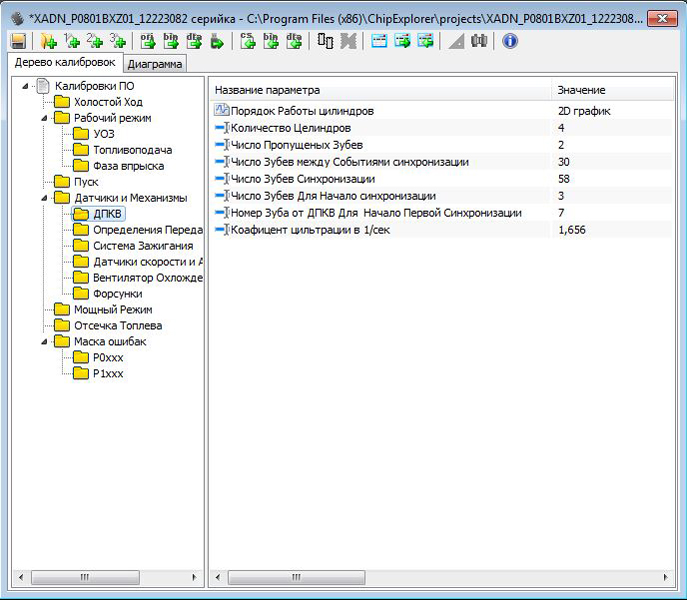
Task: Click the 'cs' checksum import icon
Action: (x=249, y=41)
